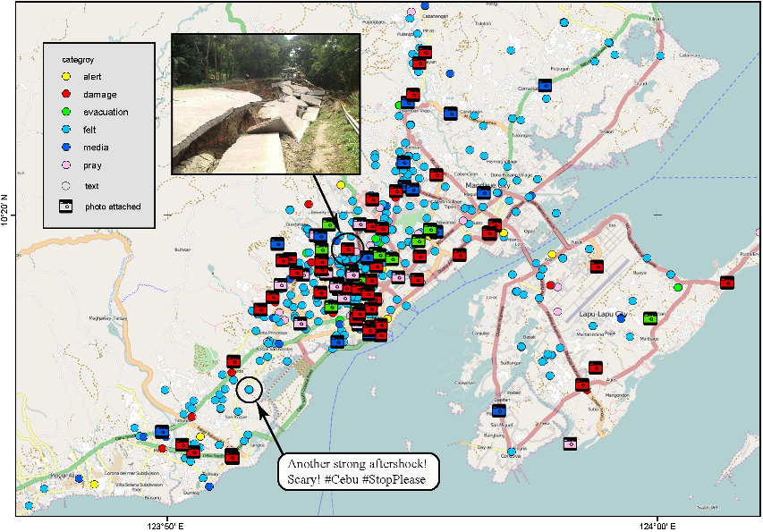Select yellow alert dot north of the city cluster
This screenshot has height=532, width=763.
[x=341, y=185]
